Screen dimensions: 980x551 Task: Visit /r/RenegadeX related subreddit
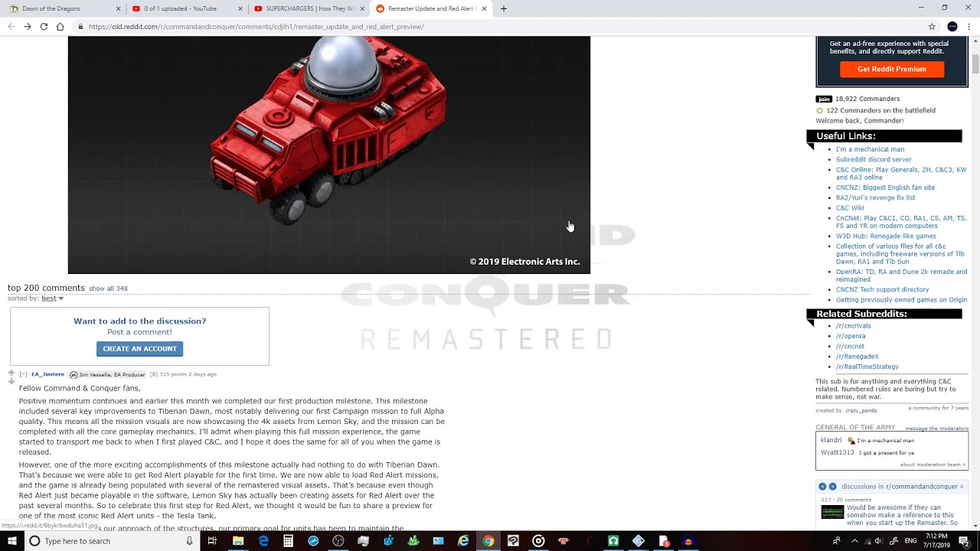click(x=857, y=356)
